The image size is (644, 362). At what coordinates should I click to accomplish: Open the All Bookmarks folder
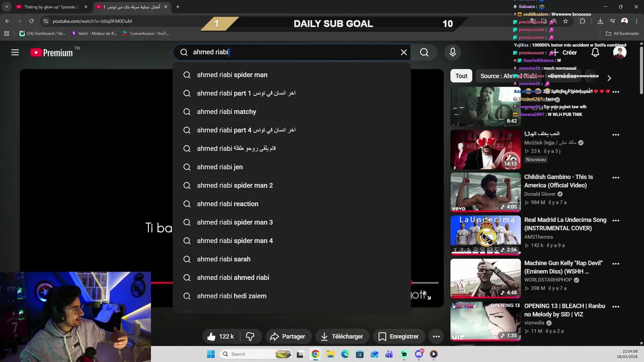click(622, 34)
